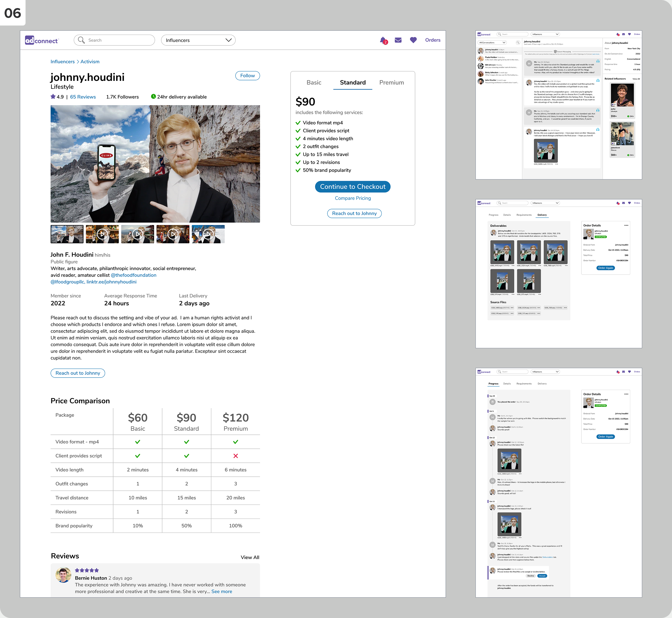The height and width of the screenshot is (618, 672).
Task: Click Reach out to Johnny below the bio
Action: click(x=78, y=373)
